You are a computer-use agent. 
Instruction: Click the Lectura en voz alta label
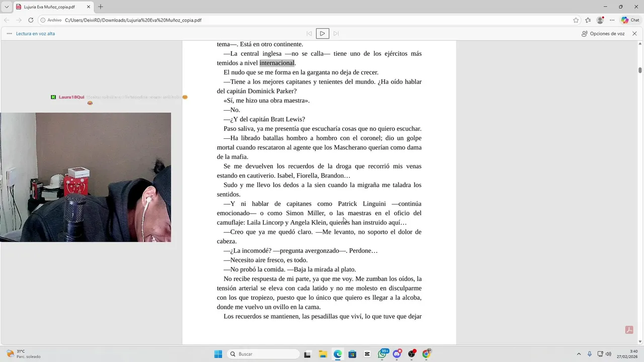[x=35, y=34]
